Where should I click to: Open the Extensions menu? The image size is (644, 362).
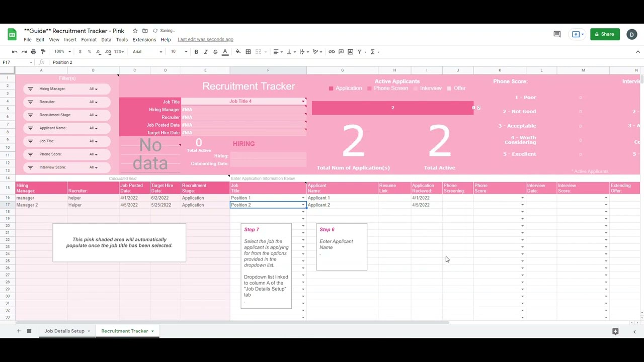point(144,40)
